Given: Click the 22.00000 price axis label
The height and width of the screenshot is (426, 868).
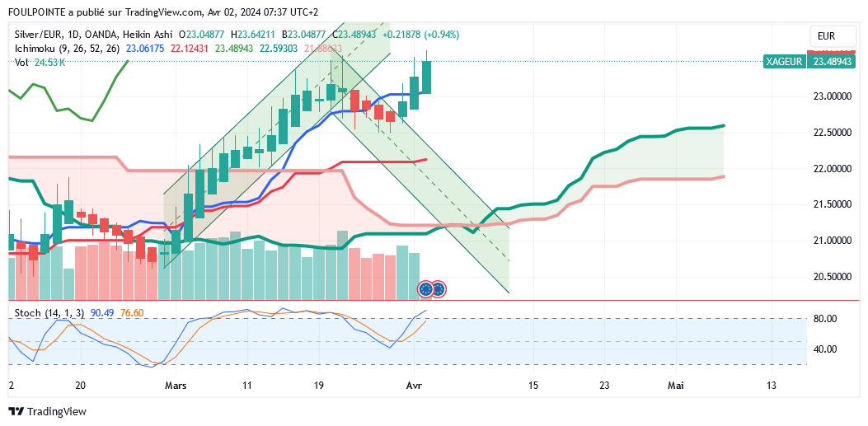Looking at the screenshot, I should [832, 169].
